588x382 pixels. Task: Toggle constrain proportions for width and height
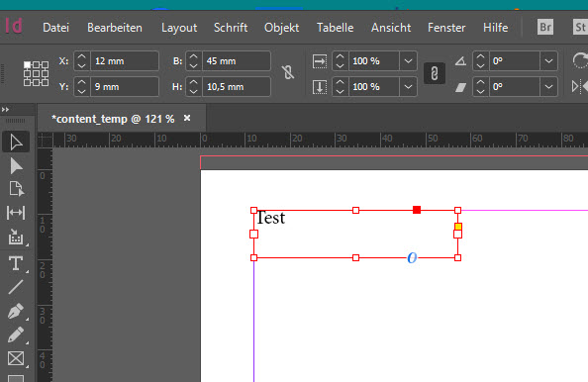click(x=288, y=72)
